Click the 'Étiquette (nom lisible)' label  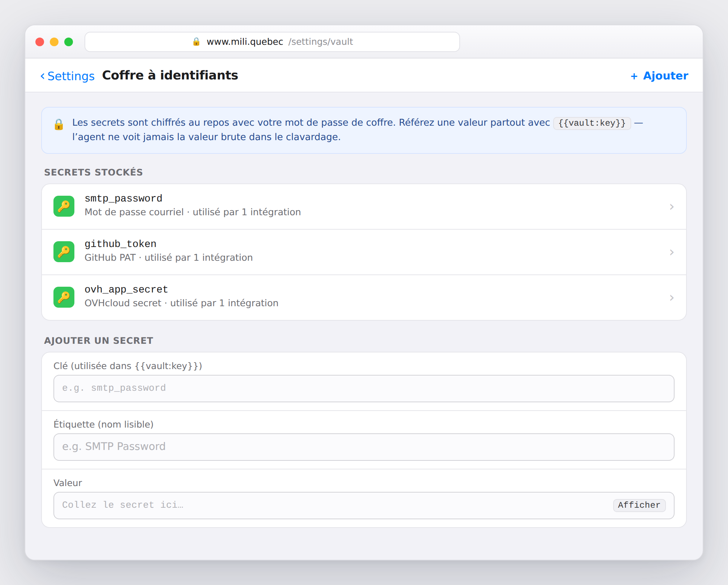(x=104, y=424)
